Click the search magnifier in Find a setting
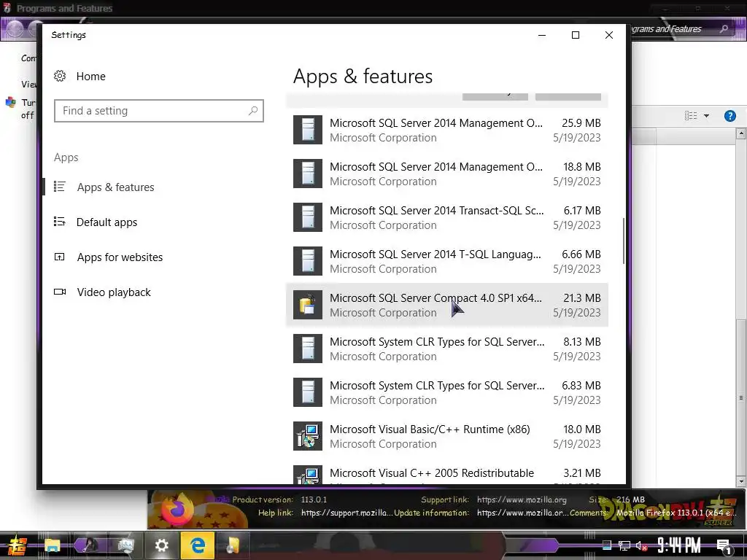The image size is (747, 560). [253, 111]
